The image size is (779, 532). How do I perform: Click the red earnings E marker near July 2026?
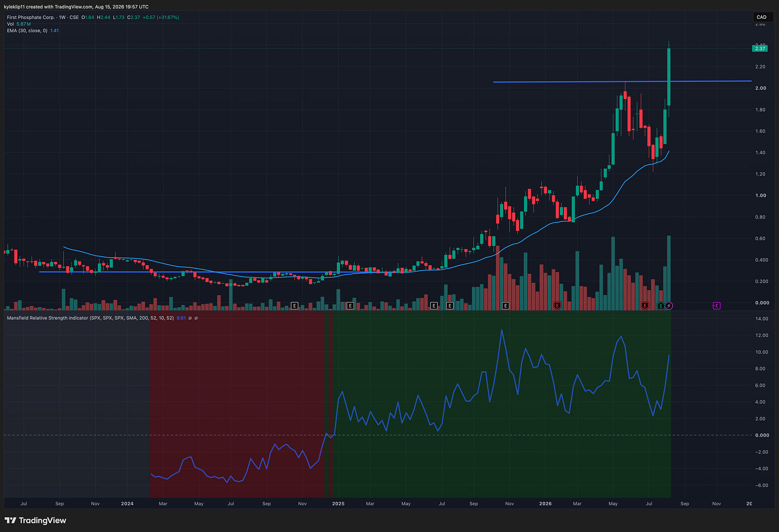coord(645,306)
